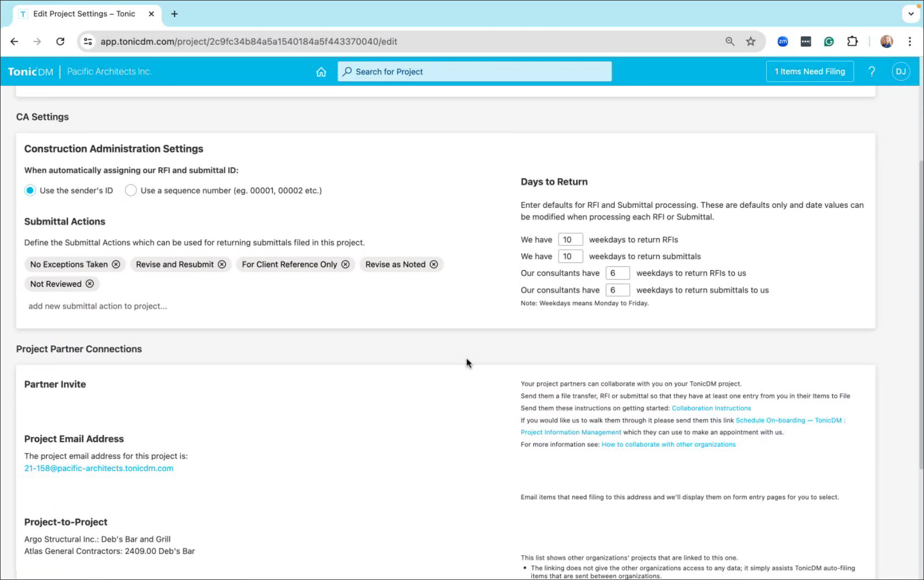
Task: Expand the tab search dropdown arrow
Action: pos(911,14)
